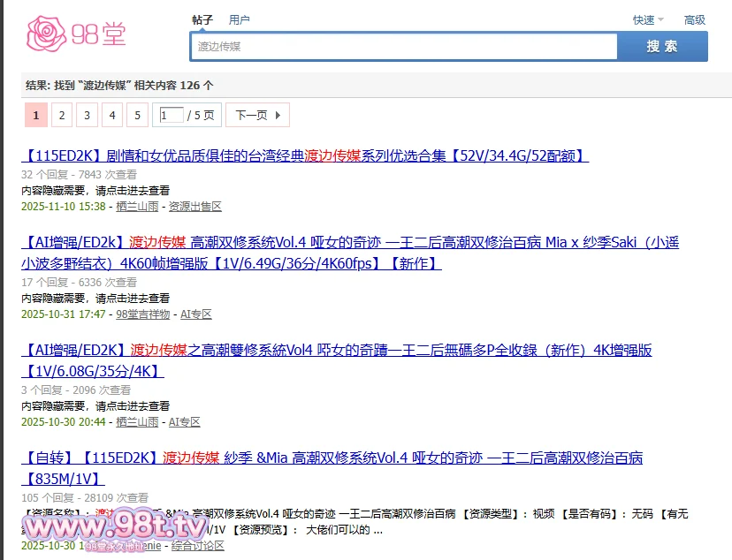This screenshot has height=560, width=732.
Task: Jump to results page 4
Action: click(111, 115)
